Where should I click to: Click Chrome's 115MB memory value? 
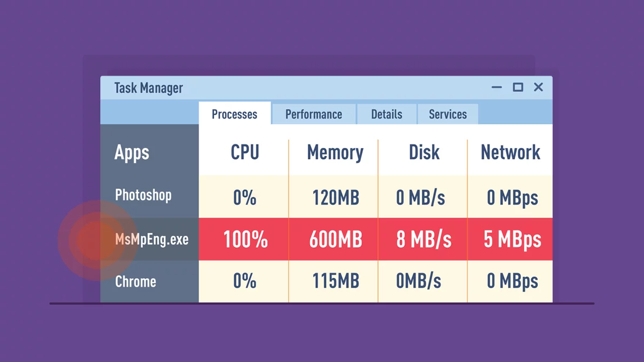pos(335,282)
